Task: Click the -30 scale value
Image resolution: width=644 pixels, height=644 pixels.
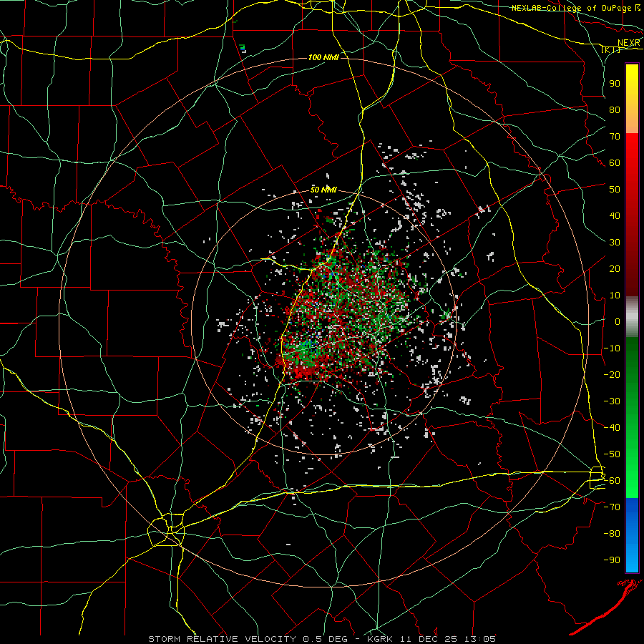Action: (x=612, y=401)
